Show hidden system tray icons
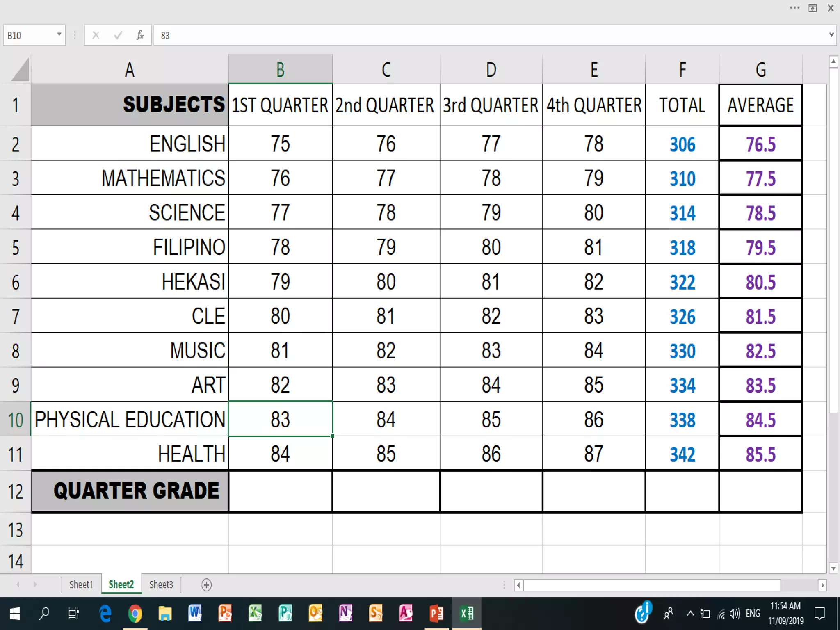 pos(691,614)
